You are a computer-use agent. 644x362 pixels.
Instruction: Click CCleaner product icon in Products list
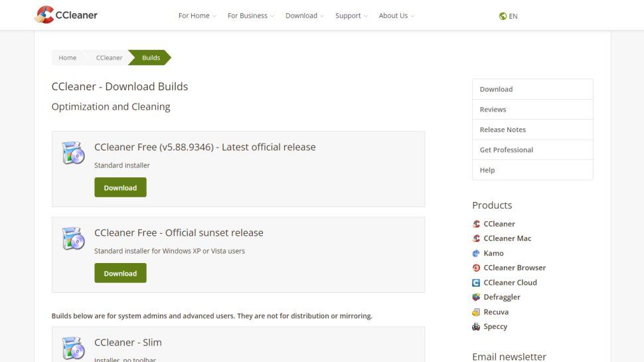(x=476, y=224)
